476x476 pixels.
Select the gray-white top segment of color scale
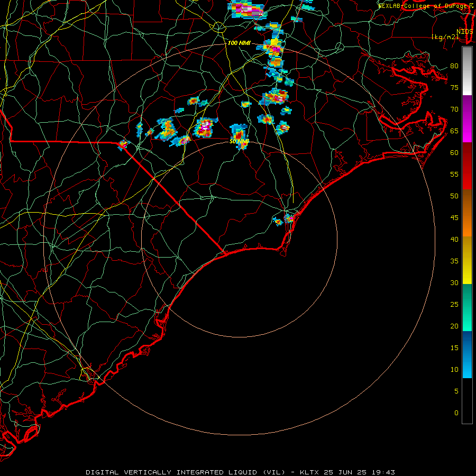click(x=467, y=71)
